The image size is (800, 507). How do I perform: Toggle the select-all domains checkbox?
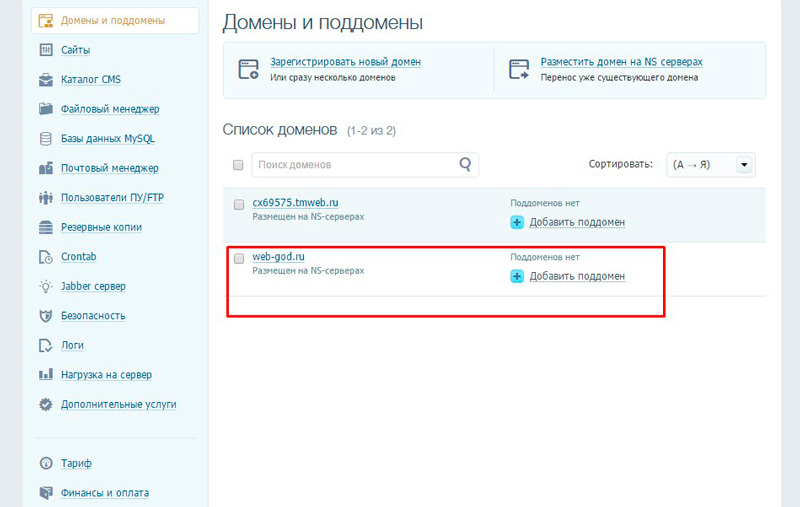pyautogui.click(x=238, y=165)
